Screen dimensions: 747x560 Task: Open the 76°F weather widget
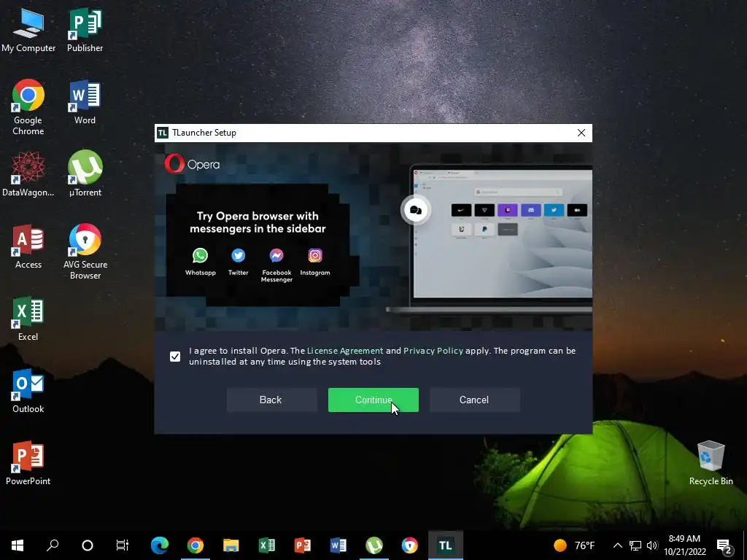(574, 545)
